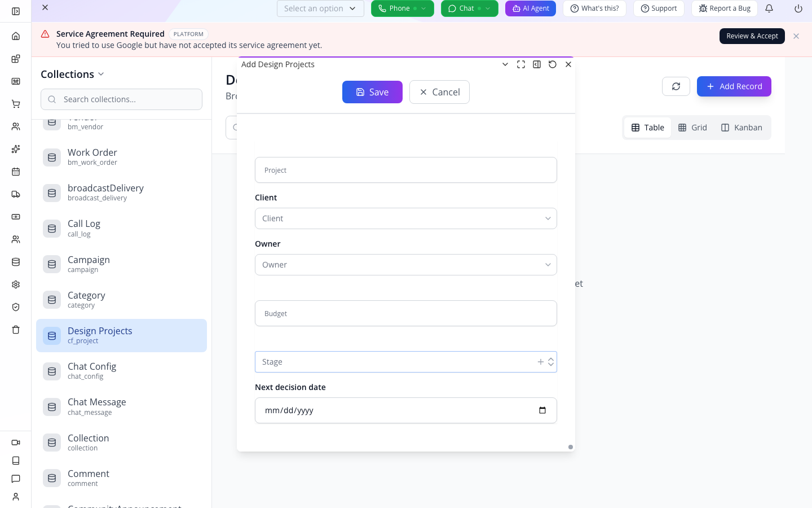Open the calendar icon in left sidebar
812x508 pixels.
coord(16,172)
